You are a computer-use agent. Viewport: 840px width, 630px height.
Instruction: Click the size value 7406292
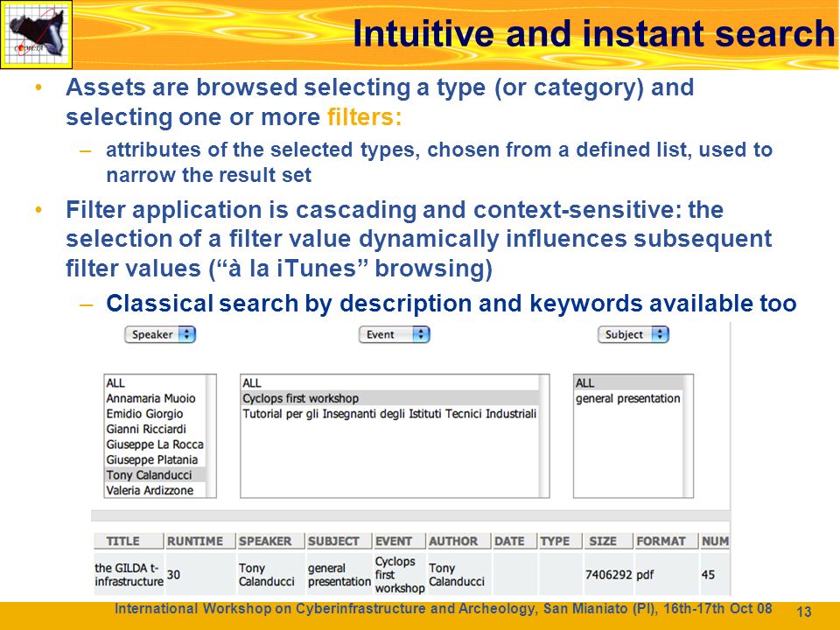609,575
